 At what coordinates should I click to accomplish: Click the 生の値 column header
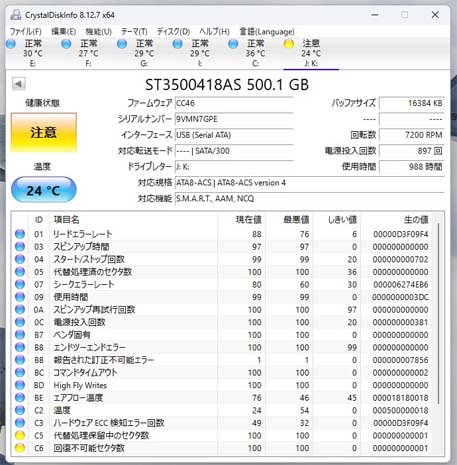pyautogui.click(x=396, y=220)
